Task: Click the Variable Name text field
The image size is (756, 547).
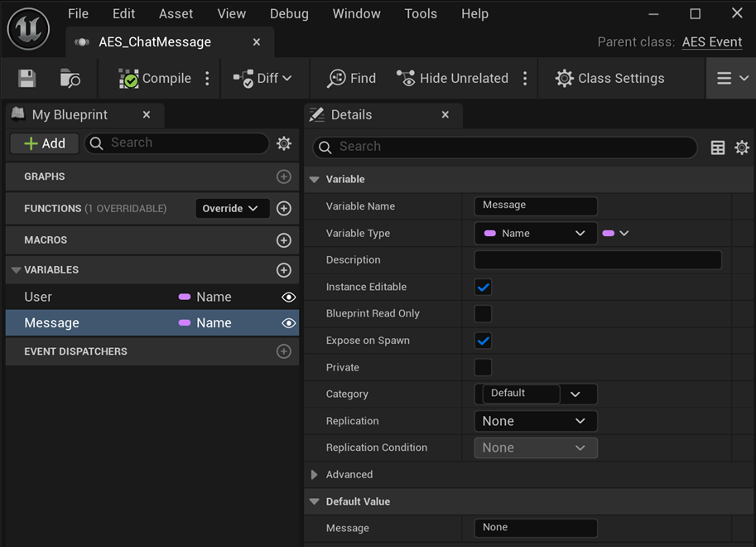Action: click(536, 206)
